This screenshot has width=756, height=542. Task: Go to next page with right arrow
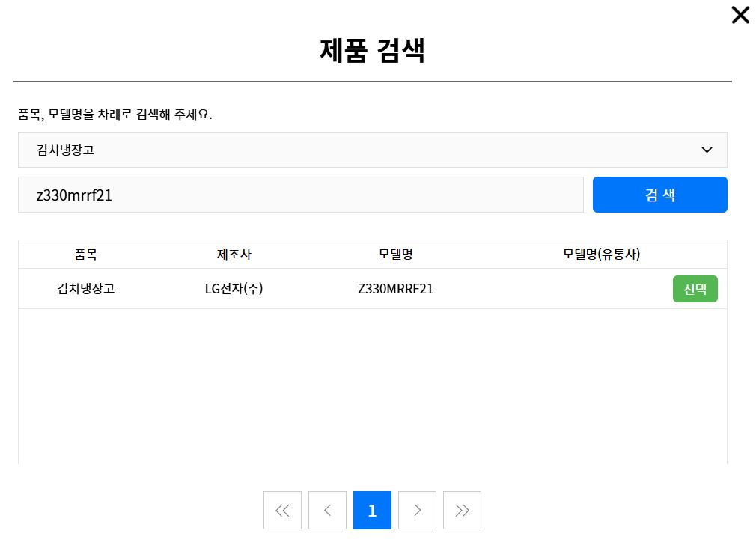coord(417,511)
